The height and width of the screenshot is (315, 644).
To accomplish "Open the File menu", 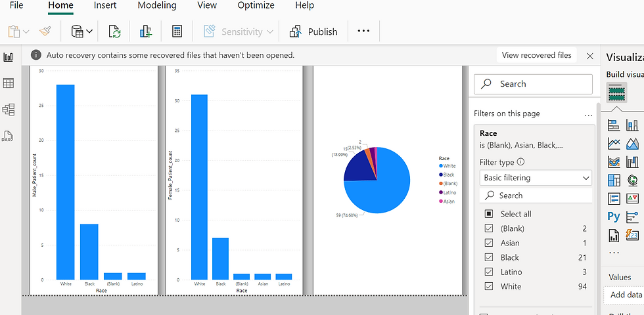I will click(x=16, y=5).
